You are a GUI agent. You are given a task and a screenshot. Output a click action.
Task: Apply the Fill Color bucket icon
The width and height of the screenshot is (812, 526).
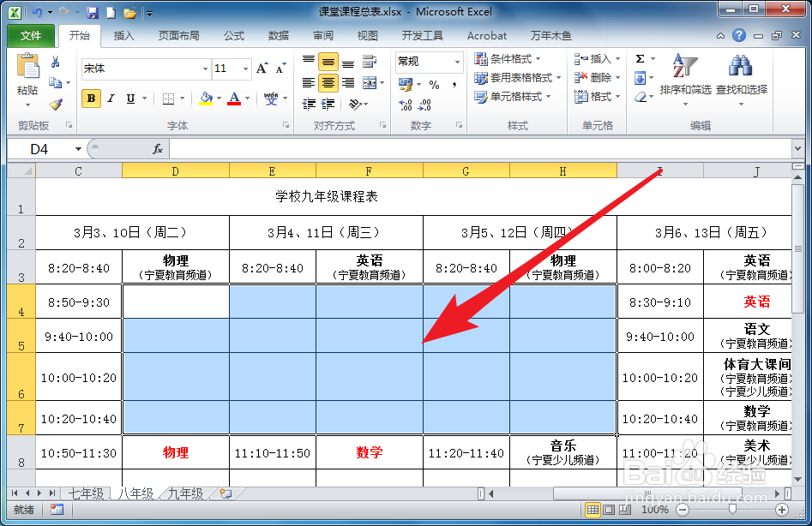point(205,97)
